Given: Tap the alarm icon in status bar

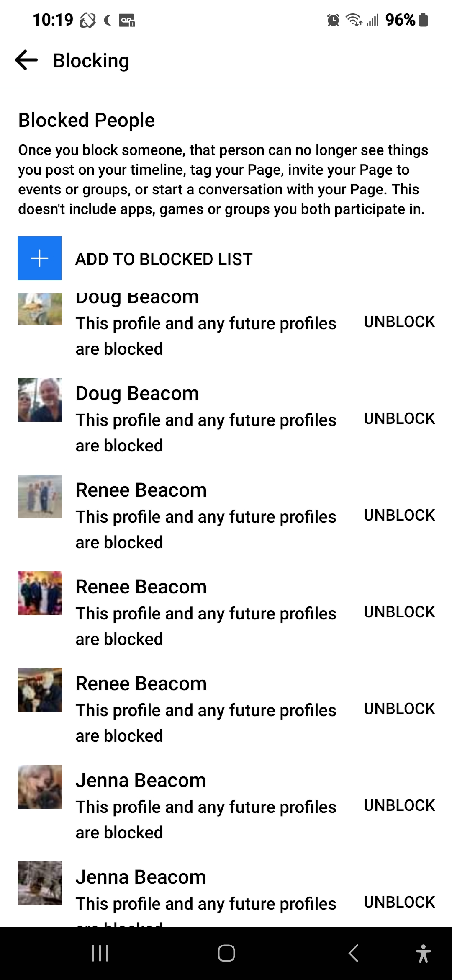Looking at the screenshot, I should click(x=333, y=20).
